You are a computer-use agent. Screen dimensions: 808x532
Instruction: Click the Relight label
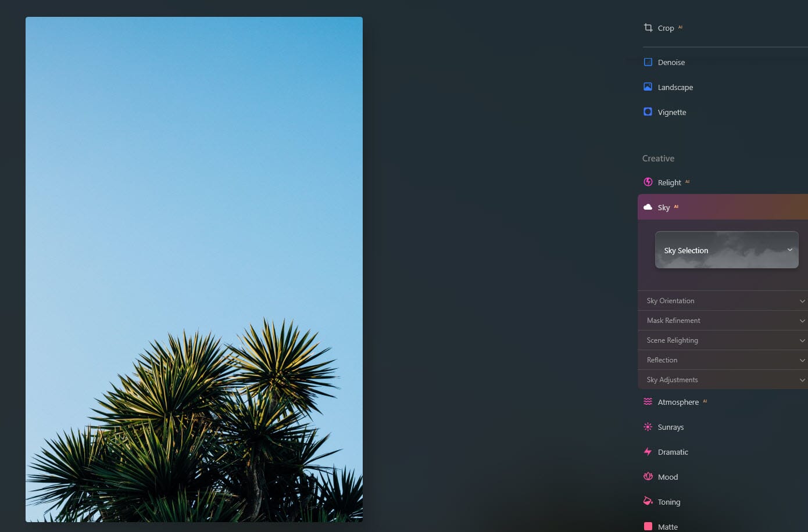click(669, 182)
